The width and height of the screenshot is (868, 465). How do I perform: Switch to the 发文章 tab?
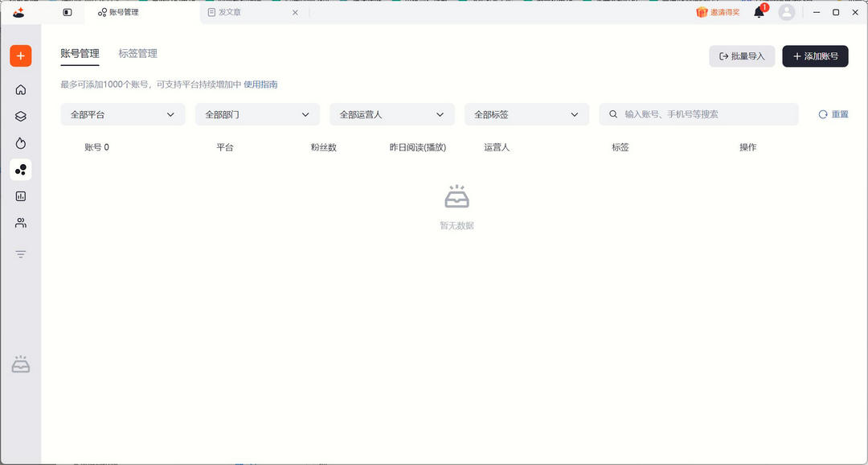[x=231, y=12]
